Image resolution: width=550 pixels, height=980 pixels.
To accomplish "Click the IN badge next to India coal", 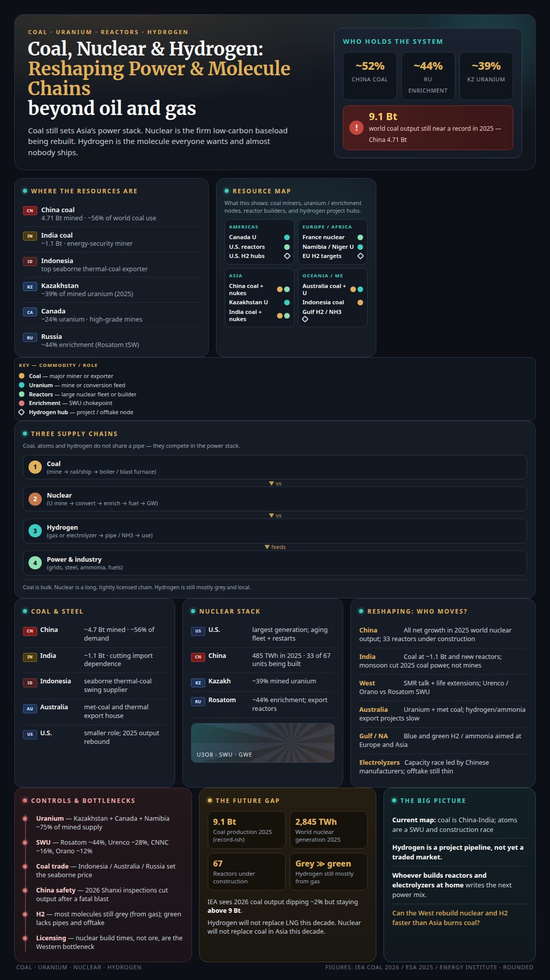I will pos(30,236).
